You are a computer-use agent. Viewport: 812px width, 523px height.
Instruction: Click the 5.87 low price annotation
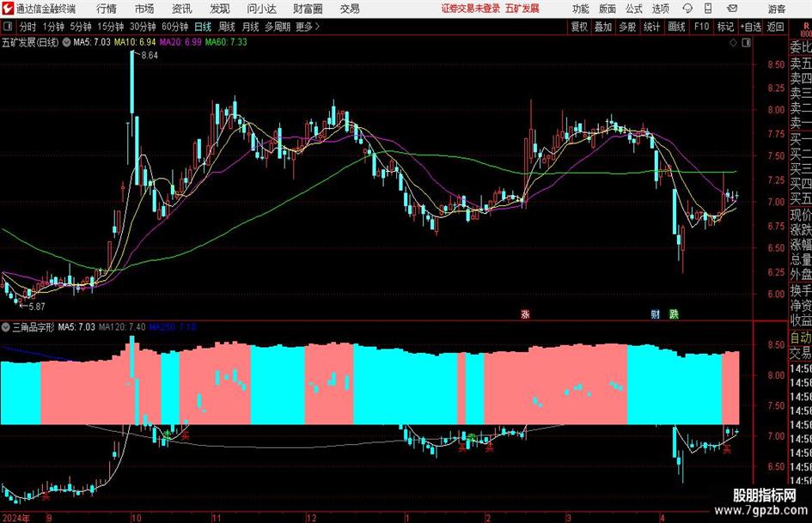(x=36, y=307)
